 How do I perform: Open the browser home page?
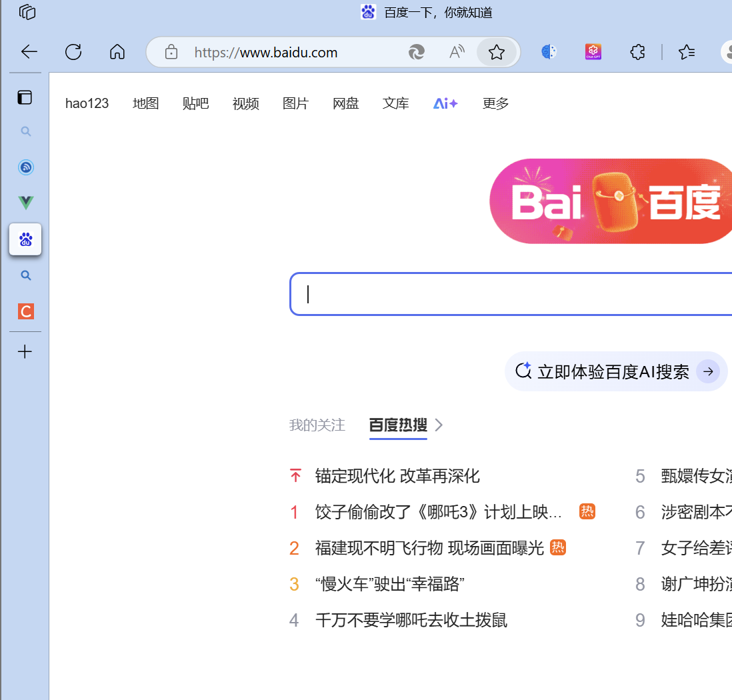(117, 52)
